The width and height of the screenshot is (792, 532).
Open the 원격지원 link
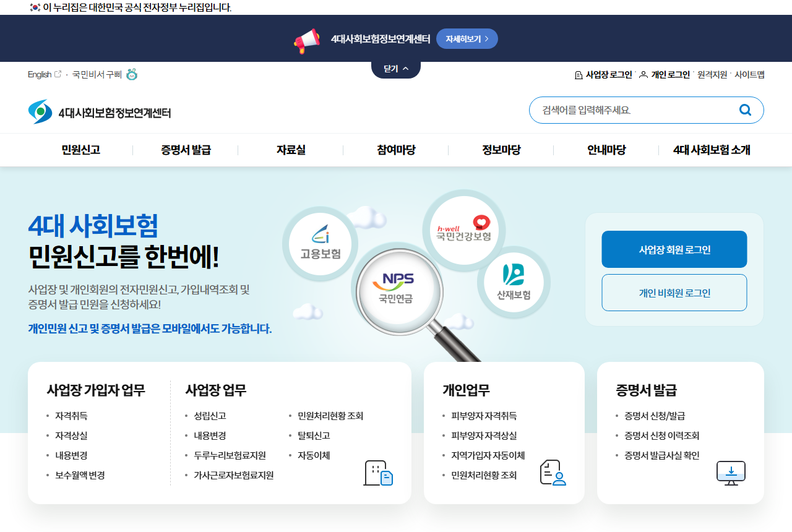(x=712, y=74)
